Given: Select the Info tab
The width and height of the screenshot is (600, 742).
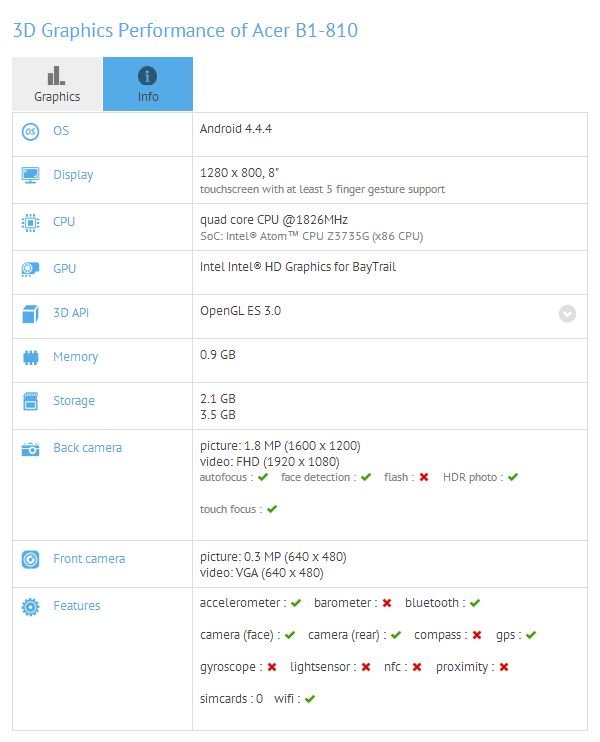Looking at the screenshot, I should pyautogui.click(x=148, y=84).
